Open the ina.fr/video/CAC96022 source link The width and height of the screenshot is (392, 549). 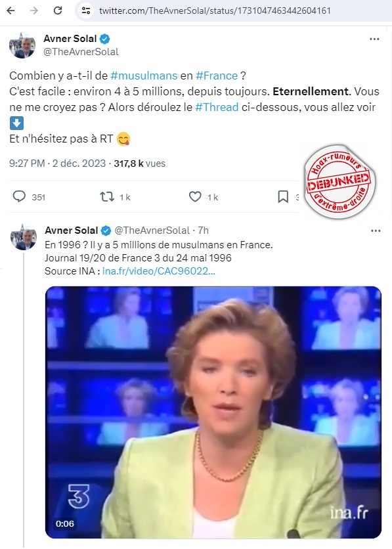(158, 271)
